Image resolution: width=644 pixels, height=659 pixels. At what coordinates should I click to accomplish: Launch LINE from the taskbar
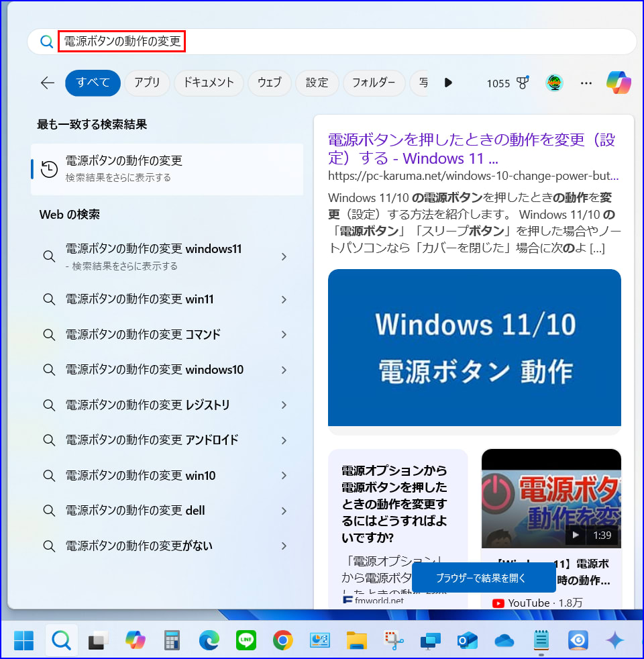click(246, 641)
